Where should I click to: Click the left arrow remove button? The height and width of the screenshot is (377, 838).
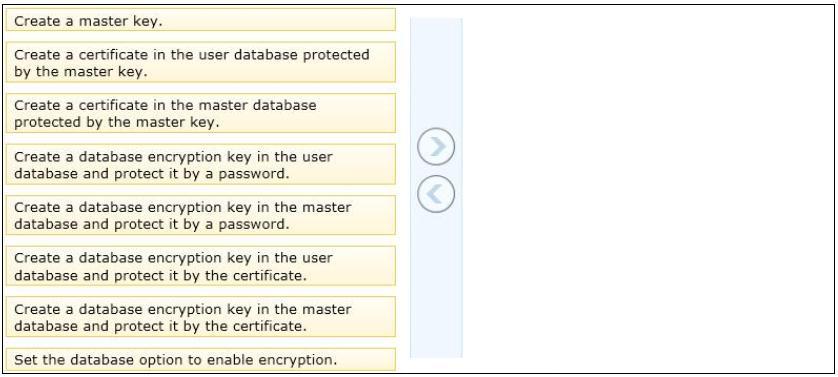[436, 194]
